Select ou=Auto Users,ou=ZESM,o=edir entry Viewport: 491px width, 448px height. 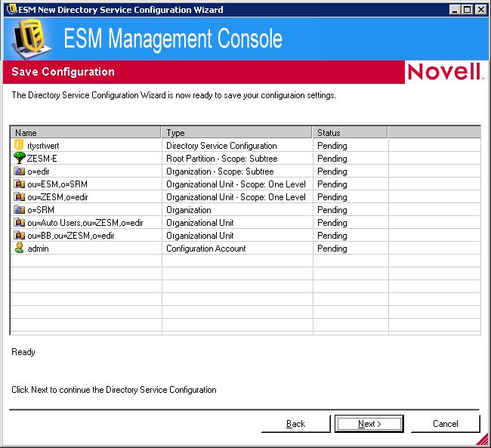85,223
